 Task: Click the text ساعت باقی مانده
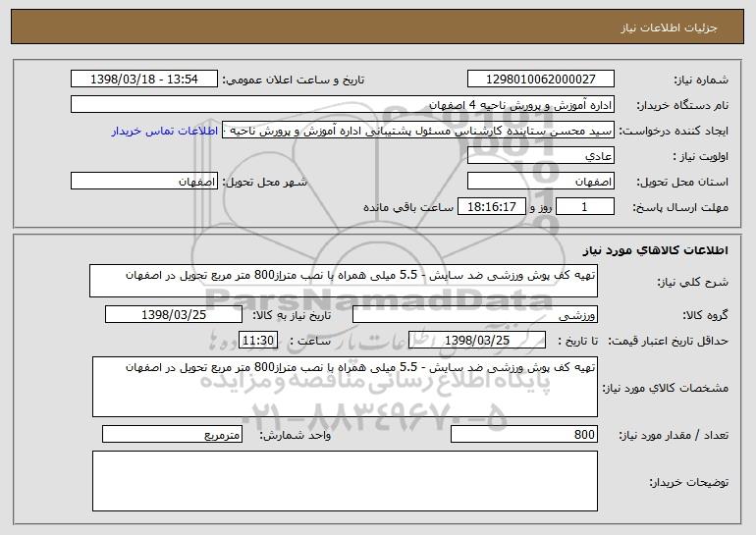pos(407,207)
